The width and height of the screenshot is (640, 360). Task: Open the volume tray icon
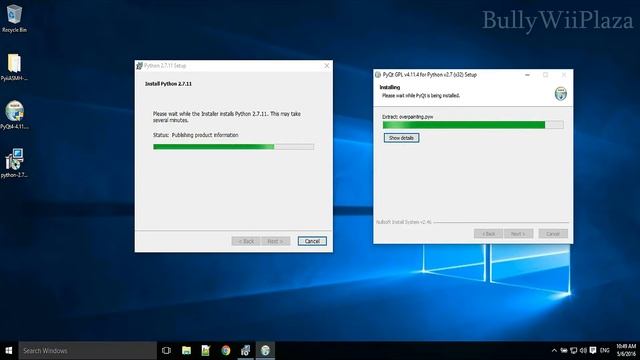tap(583, 351)
